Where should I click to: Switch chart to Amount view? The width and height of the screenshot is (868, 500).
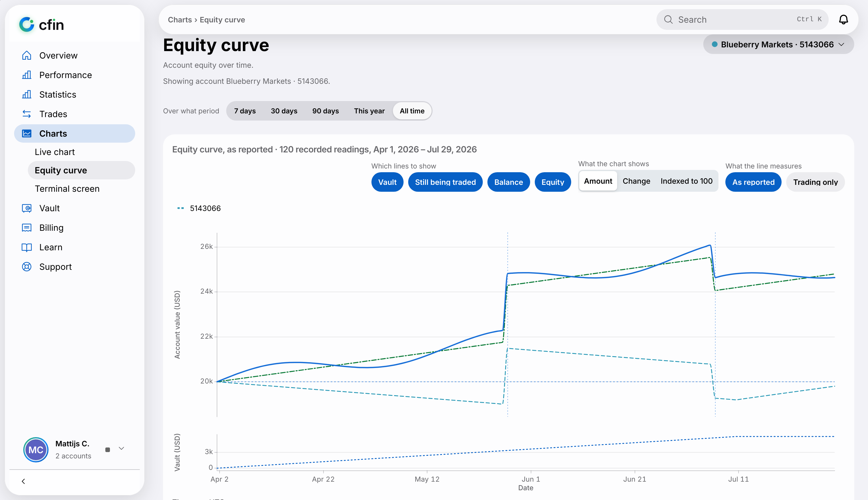598,181
